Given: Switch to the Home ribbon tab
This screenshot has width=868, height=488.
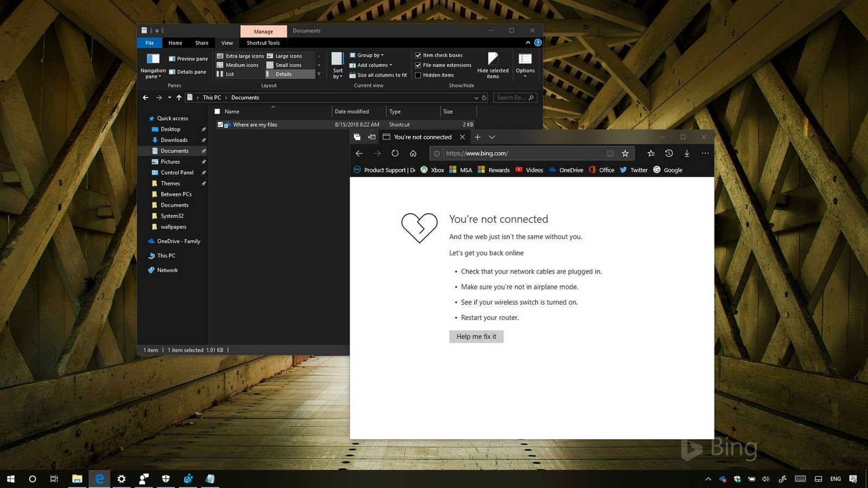Looking at the screenshot, I should (x=175, y=43).
